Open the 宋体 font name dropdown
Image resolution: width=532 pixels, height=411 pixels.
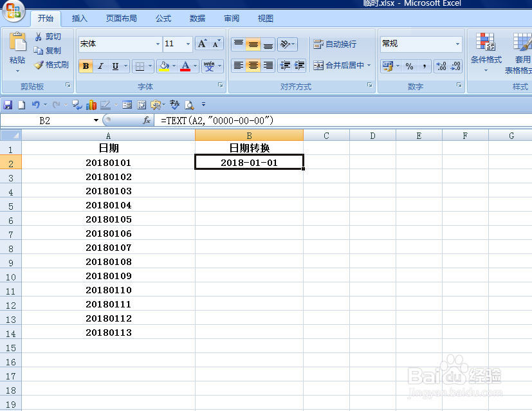pyautogui.click(x=160, y=43)
